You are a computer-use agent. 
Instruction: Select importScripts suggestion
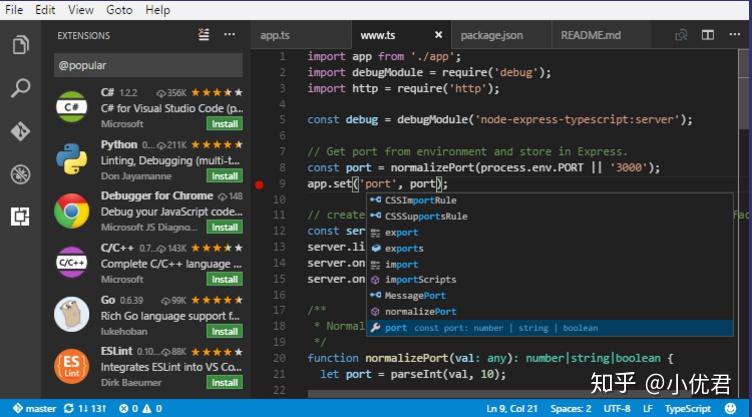click(x=550, y=280)
